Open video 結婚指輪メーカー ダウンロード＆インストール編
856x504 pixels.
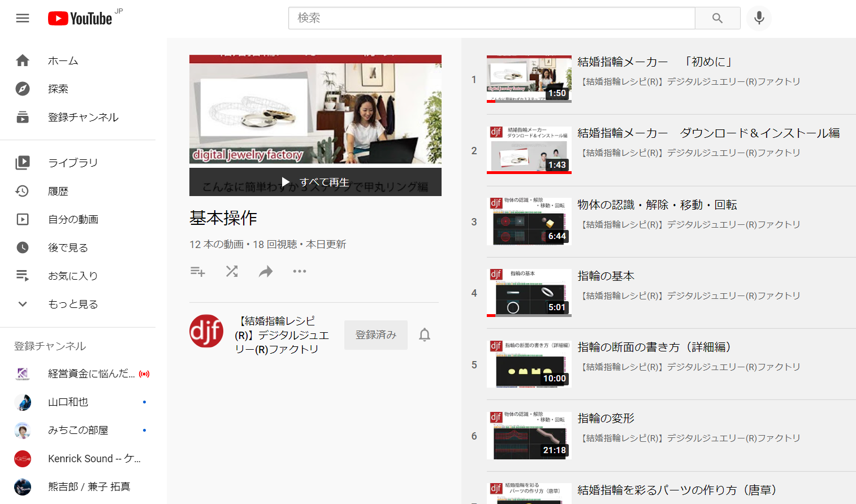(708, 133)
